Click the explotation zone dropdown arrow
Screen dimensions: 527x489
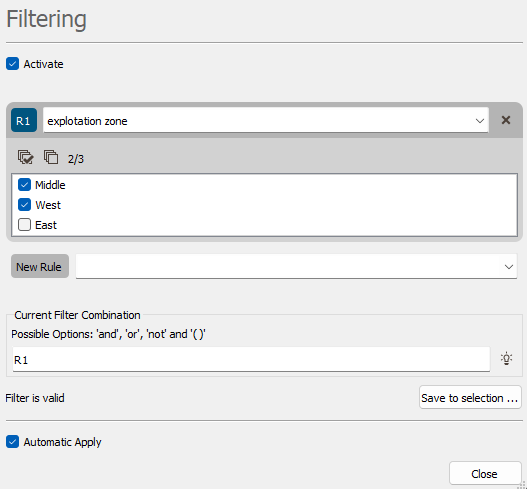click(480, 121)
